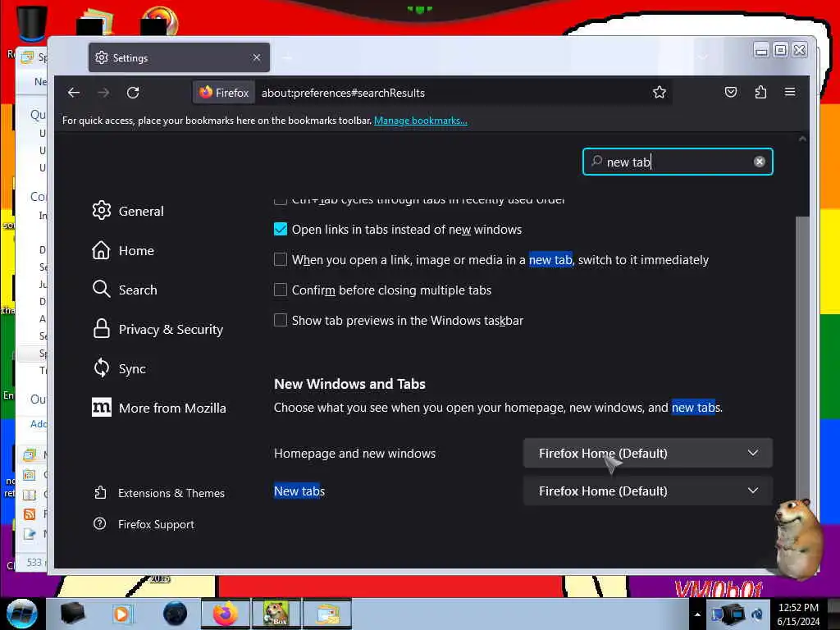
Task: Open the dark blue globe taskbar icon
Action: (x=176, y=614)
